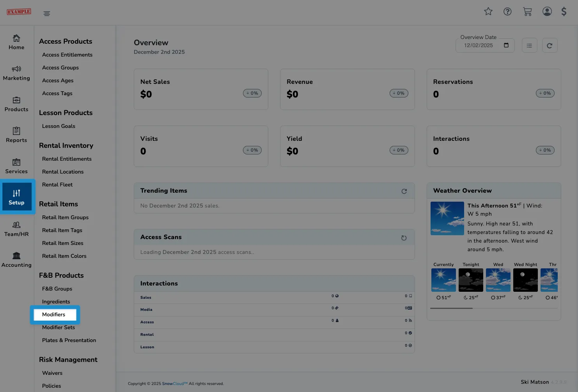This screenshot has height=392, width=578.
Task: Click the Tonight weather thumbnail
Action: tap(471, 280)
